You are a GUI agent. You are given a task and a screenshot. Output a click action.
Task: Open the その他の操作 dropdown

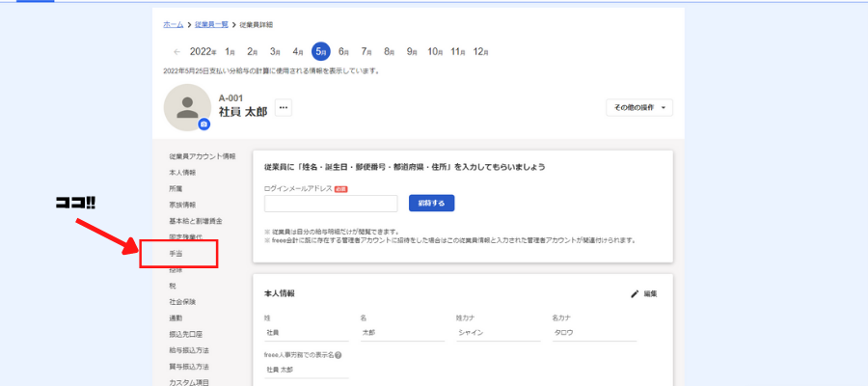[639, 108]
